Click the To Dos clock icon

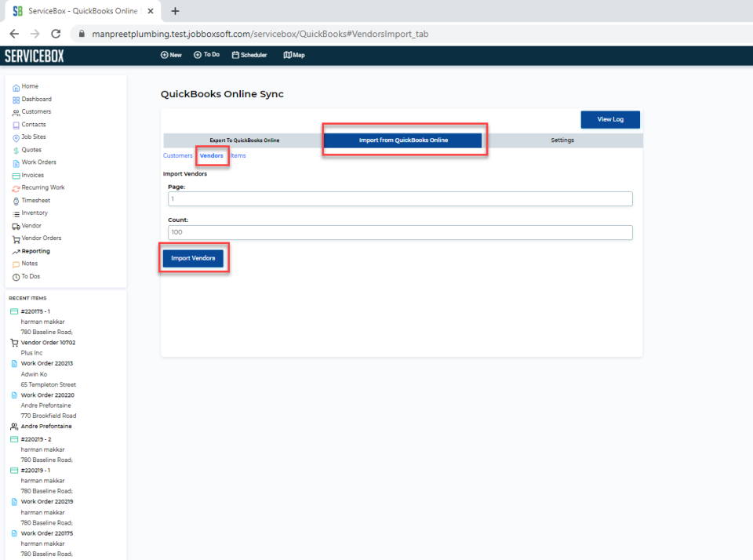point(16,277)
